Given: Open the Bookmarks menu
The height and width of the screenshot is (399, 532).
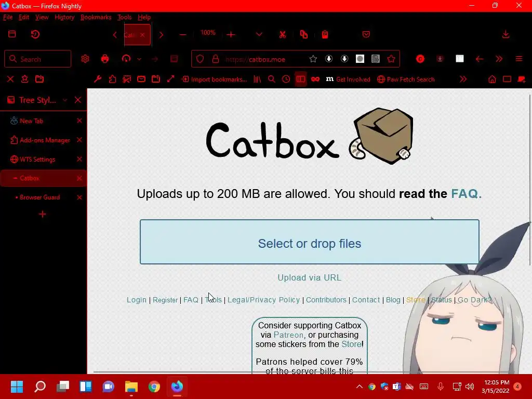Looking at the screenshot, I should 96,17.
